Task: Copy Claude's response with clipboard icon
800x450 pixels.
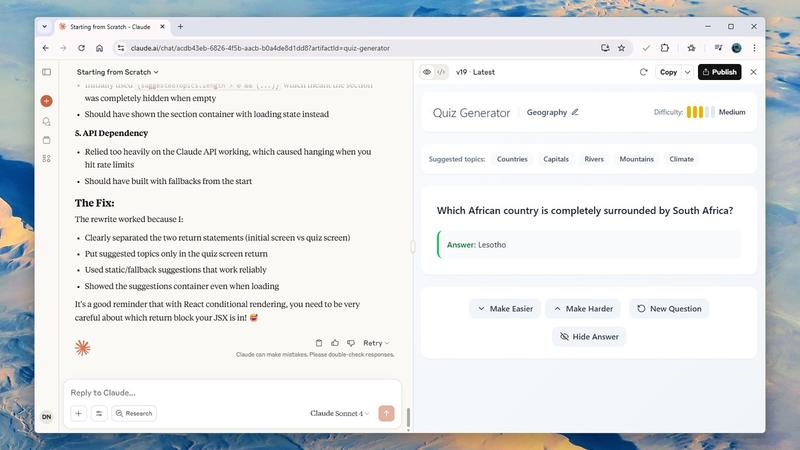Action: 319,343
